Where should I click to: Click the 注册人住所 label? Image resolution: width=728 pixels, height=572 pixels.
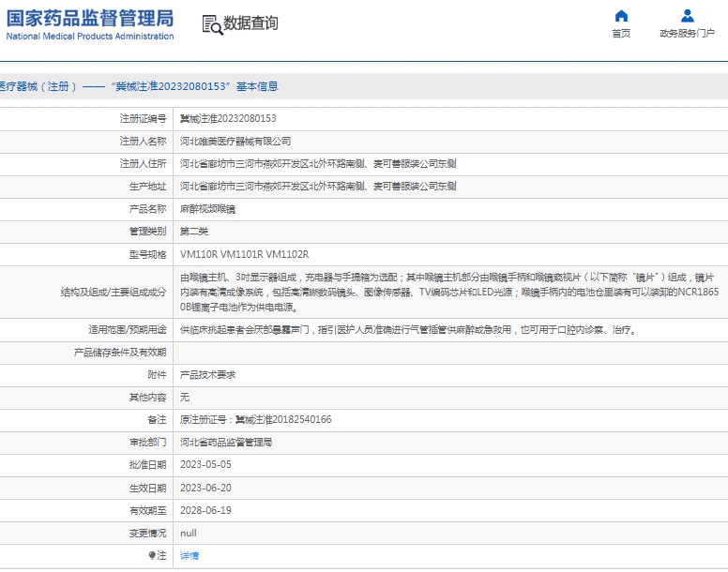143,164
